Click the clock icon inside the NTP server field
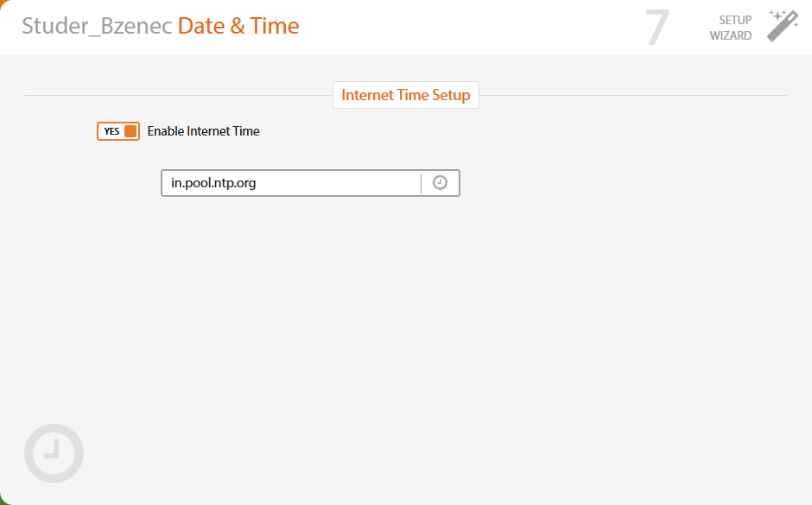The height and width of the screenshot is (505, 812). pyautogui.click(x=440, y=183)
